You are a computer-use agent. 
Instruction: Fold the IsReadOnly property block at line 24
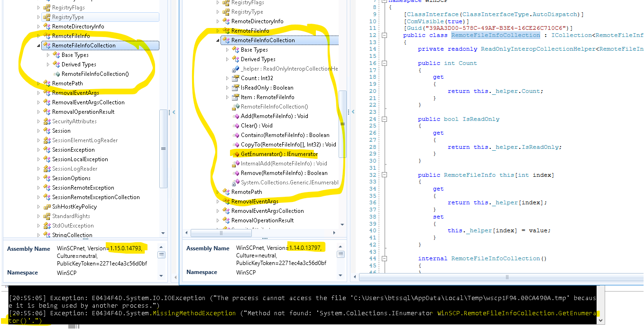[385, 119]
